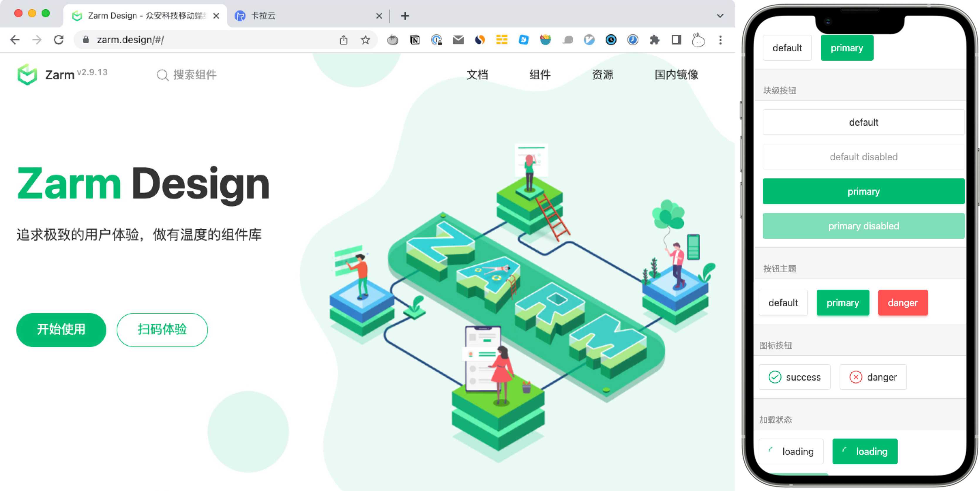This screenshot has height=491, width=980.
Task: Click the 搜索组件 search field
Action: 195,75
